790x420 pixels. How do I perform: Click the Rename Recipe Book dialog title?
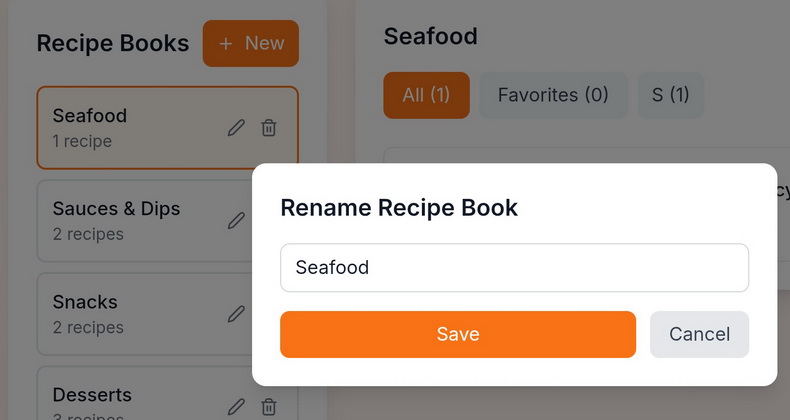point(399,208)
